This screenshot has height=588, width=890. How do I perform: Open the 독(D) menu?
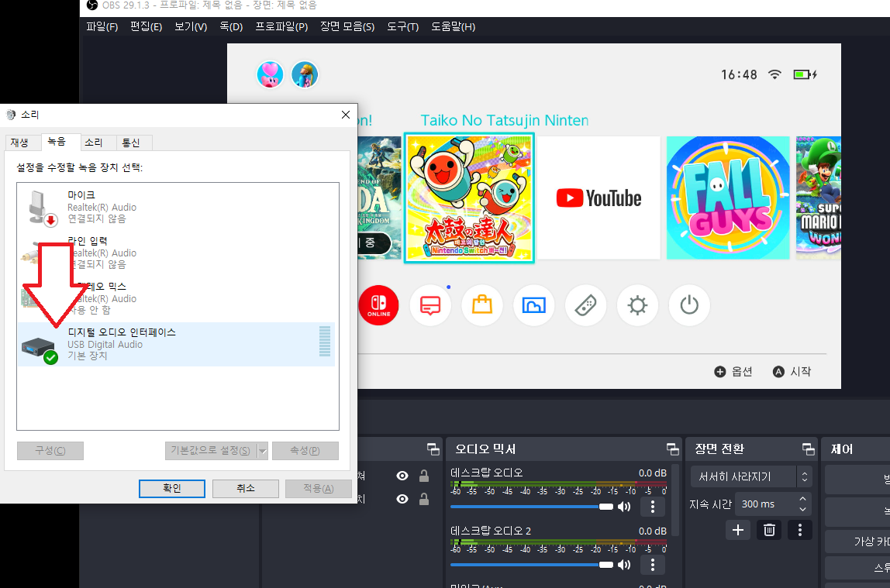(231, 26)
